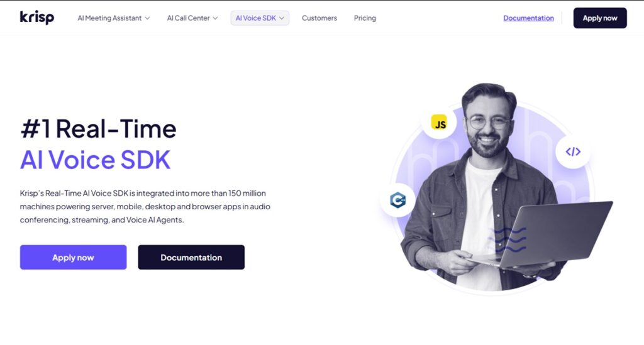Open the AI Voice SDK menu item
Image resolution: width=644 pixels, height=345 pixels.
tap(260, 18)
